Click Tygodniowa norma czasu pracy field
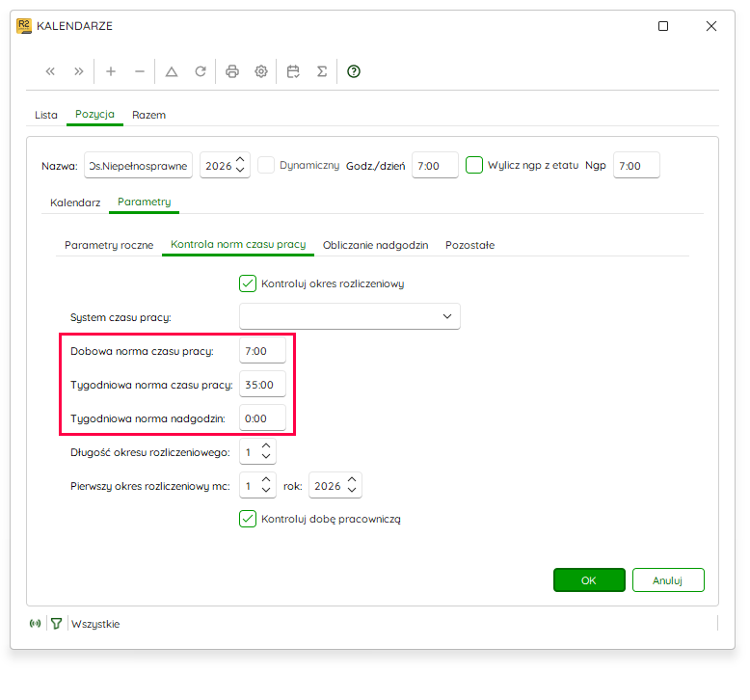 262,384
